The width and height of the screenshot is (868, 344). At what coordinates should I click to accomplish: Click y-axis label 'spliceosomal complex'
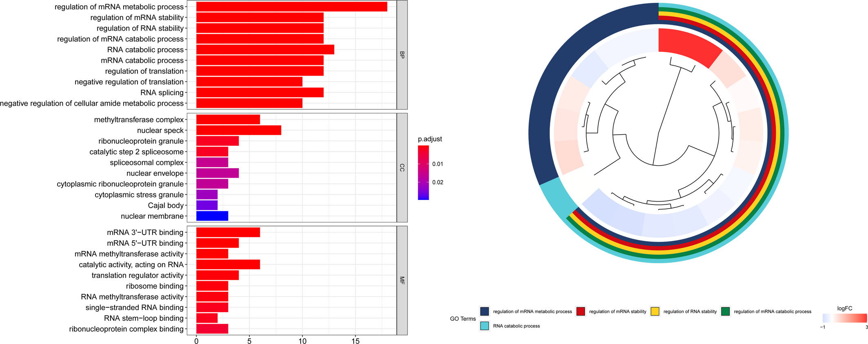point(147,162)
